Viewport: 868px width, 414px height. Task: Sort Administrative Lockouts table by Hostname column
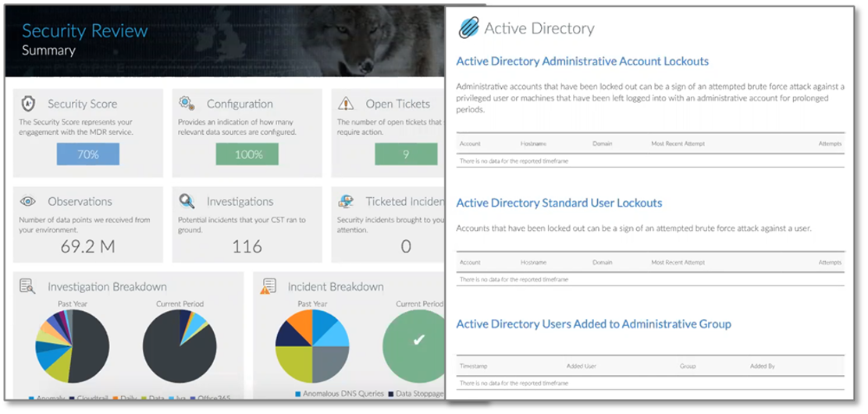534,143
